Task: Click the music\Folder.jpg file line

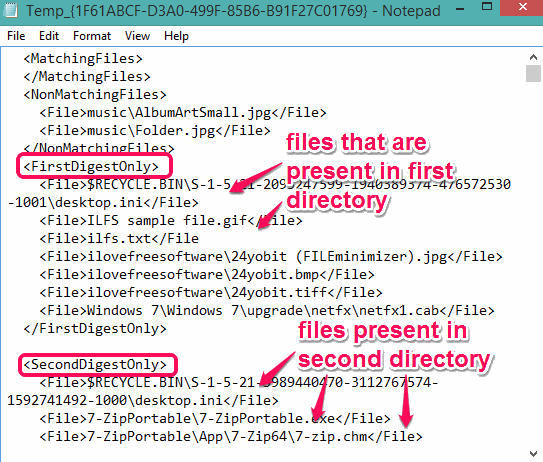Action: point(155,131)
